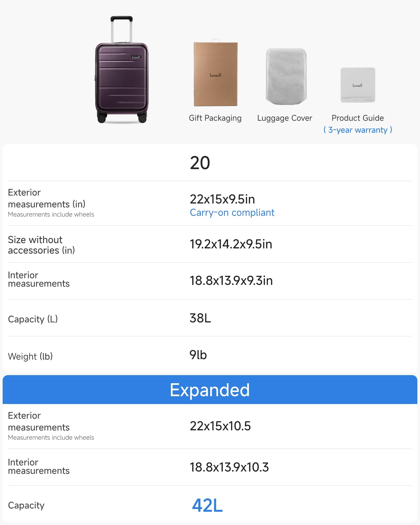This screenshot has width=420, height=525.
Task: Click the Gift Packaging label
Action: tap(215, 118)
